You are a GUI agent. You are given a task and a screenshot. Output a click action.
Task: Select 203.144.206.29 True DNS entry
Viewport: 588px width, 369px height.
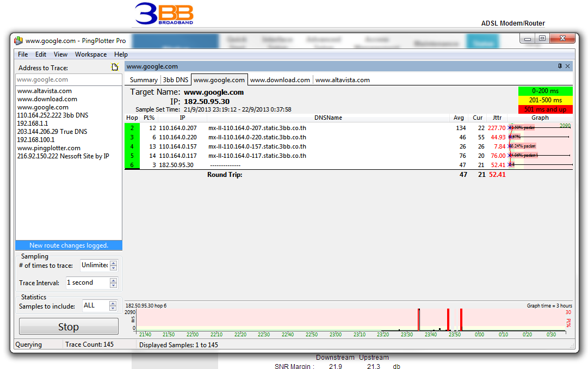pyautogui.click(x=52, y=132)
